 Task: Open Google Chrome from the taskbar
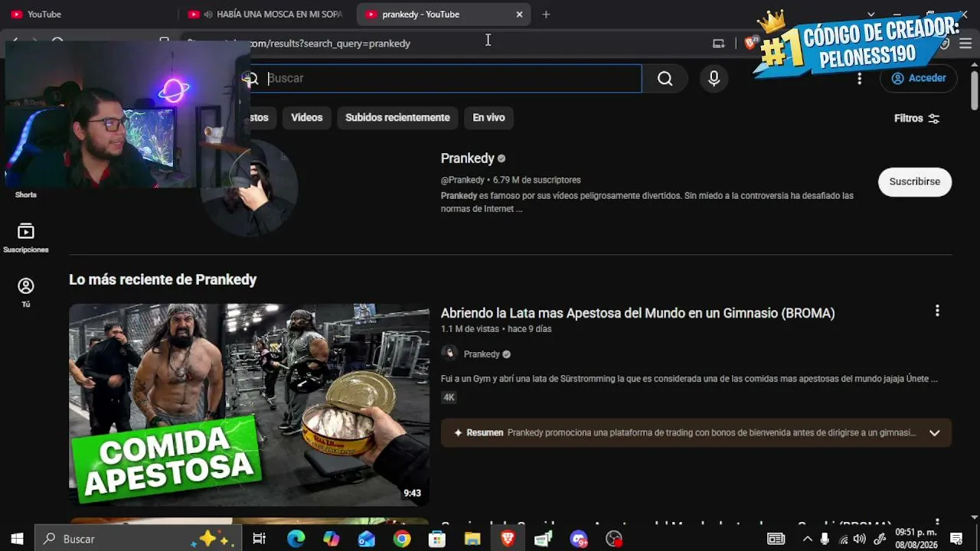pos(401,539)
